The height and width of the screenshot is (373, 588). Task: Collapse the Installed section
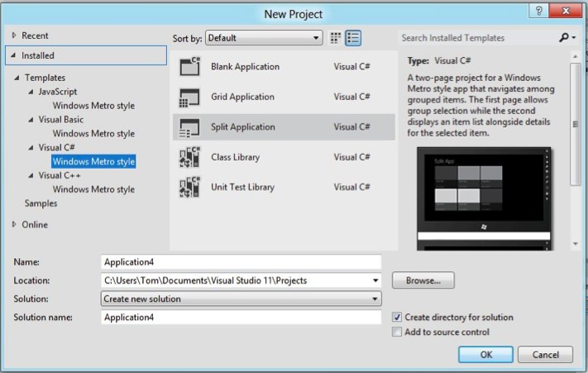(13, 55)
